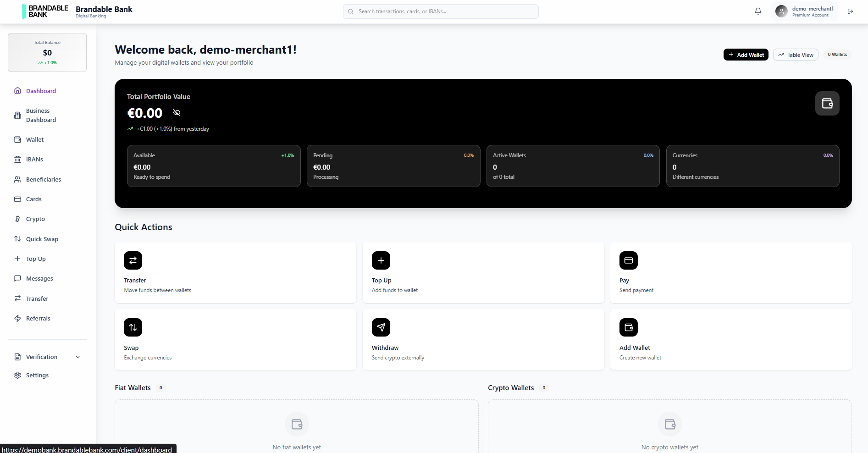Select the Quick Swap sidebar icon
868x453 pixels.
pos(17,239)
